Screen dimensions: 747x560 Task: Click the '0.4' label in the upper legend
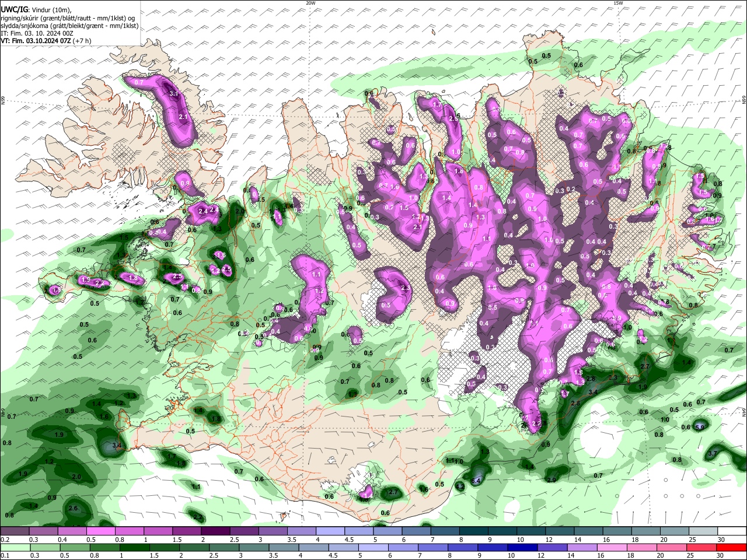62,540
